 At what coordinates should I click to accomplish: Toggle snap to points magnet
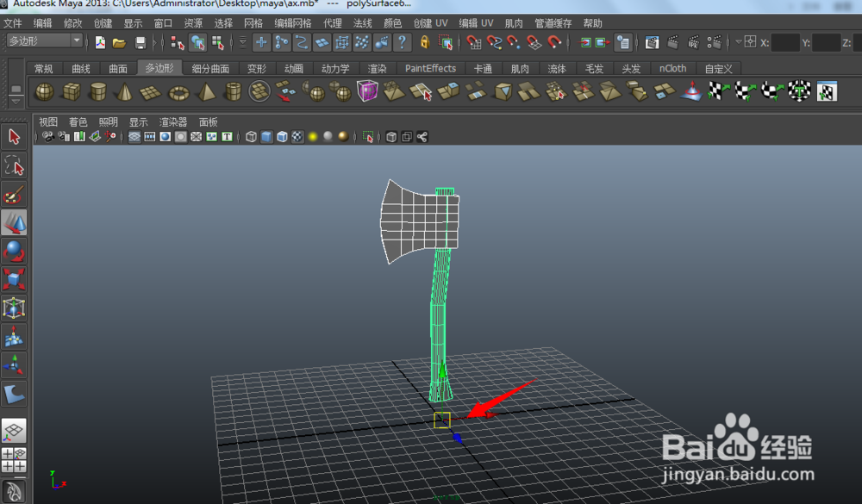click(x=514, y=42)
